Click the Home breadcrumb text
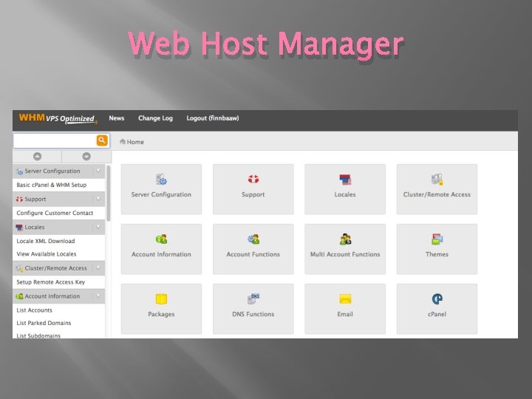532x399 pixels. tap(135, 142)
